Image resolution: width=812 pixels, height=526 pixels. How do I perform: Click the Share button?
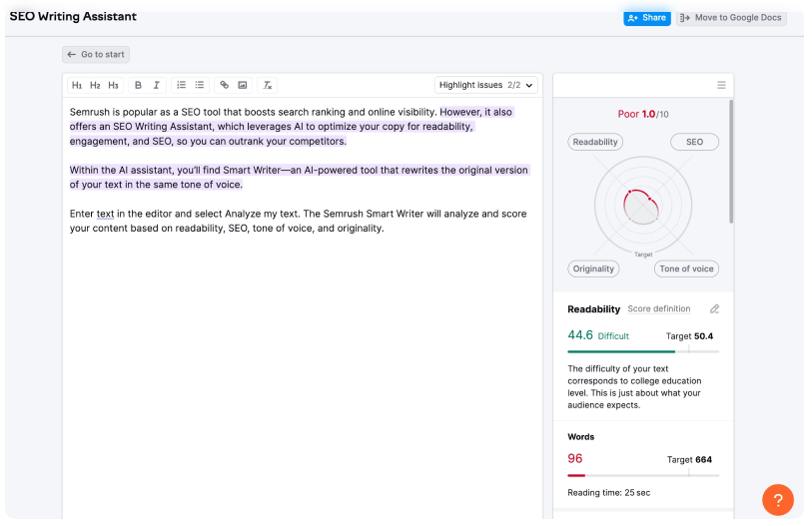pyautogui.click(x=647, y=18)
